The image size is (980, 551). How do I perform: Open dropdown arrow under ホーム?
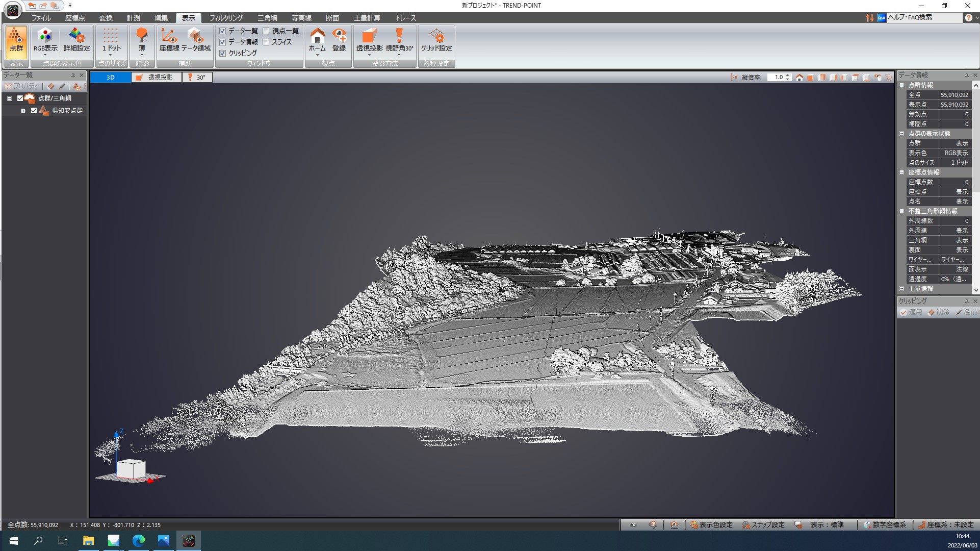coord(317,55)
